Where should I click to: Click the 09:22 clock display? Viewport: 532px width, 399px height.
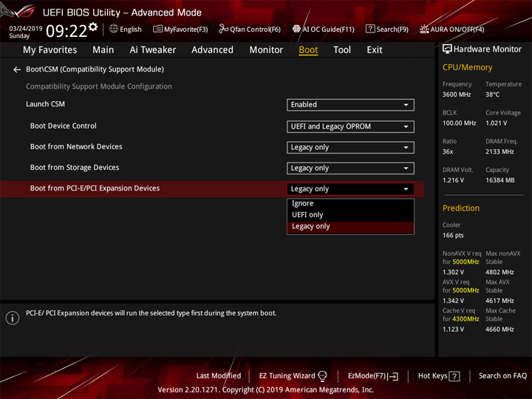coord(66,31)
